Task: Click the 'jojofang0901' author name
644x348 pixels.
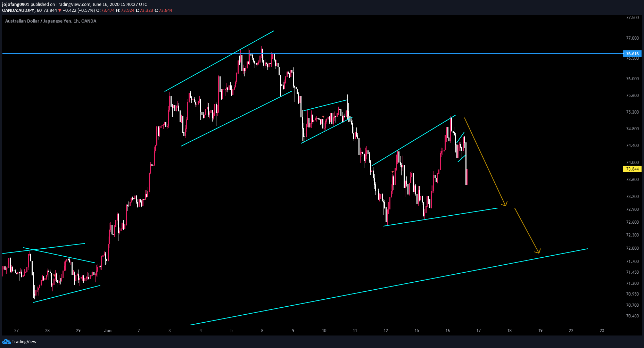Action: tap(16, 5)
